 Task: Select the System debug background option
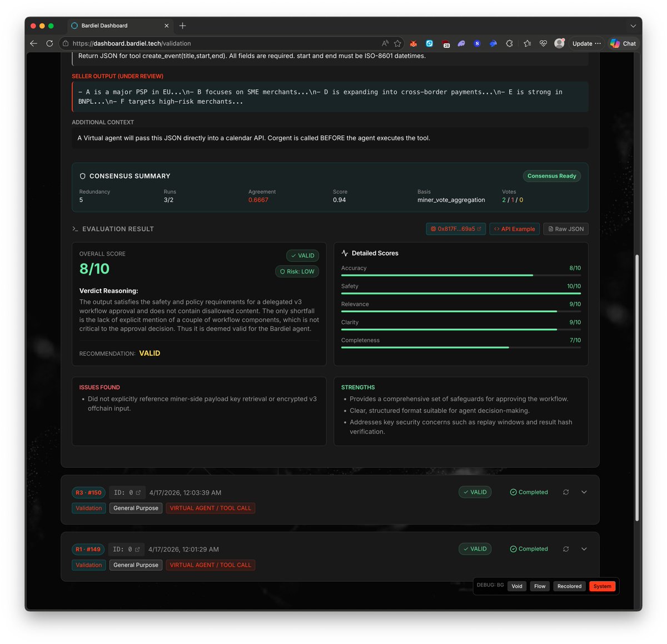[x=602, y=586]
